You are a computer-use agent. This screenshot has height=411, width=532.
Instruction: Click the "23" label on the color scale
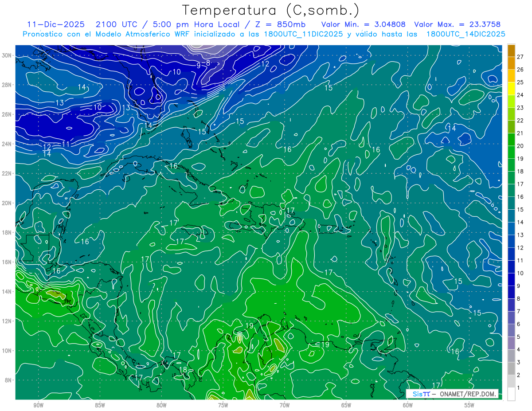tap(520, 108)
